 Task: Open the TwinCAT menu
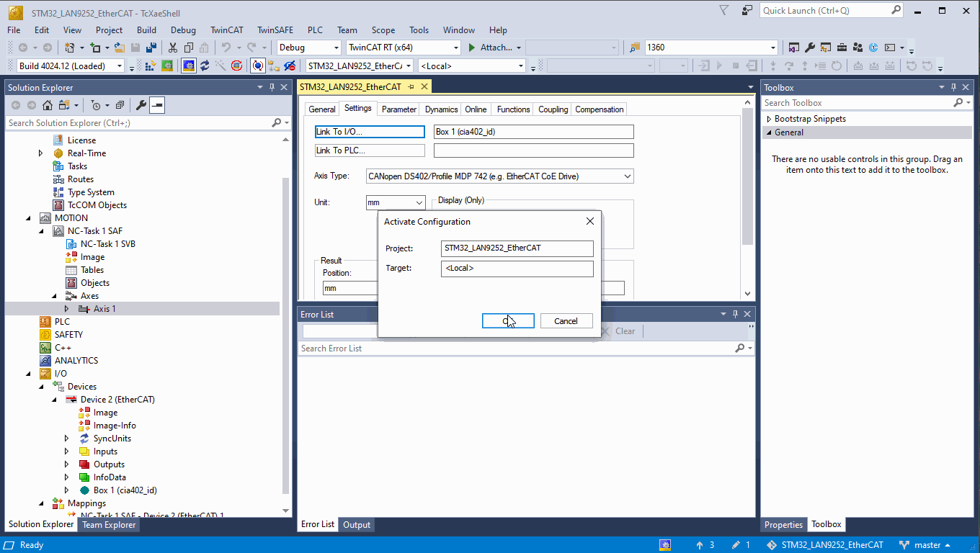[227, 30]
